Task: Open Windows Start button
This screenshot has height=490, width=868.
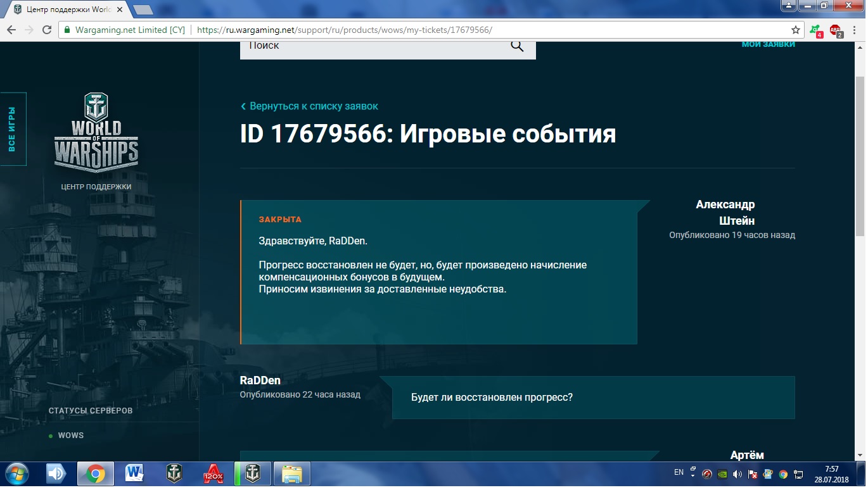Action: click(x=16, y=474)
